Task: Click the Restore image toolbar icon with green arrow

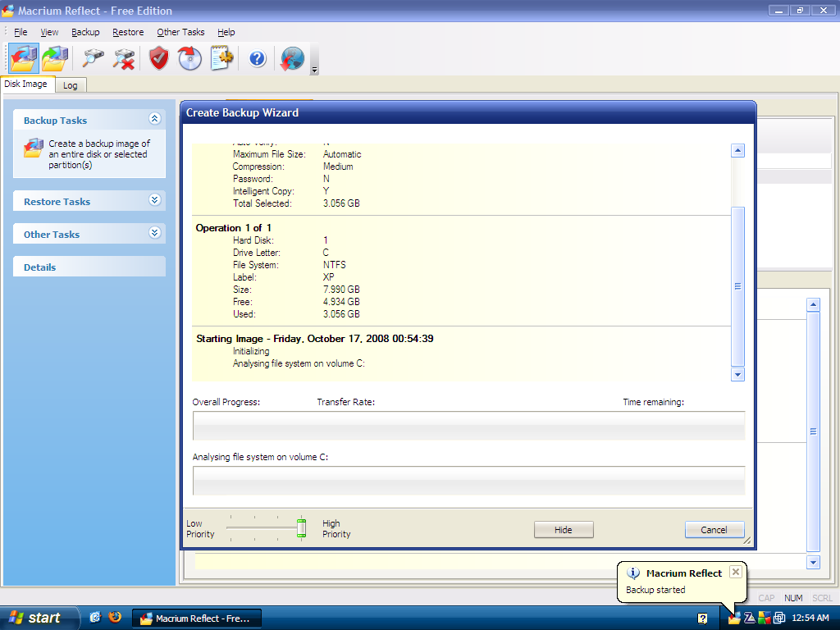Action: (55, 58)
